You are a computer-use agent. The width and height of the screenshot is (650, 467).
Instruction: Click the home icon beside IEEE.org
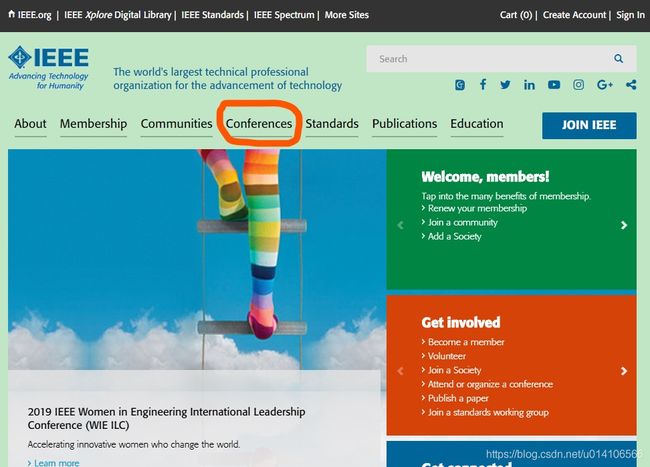12,14
